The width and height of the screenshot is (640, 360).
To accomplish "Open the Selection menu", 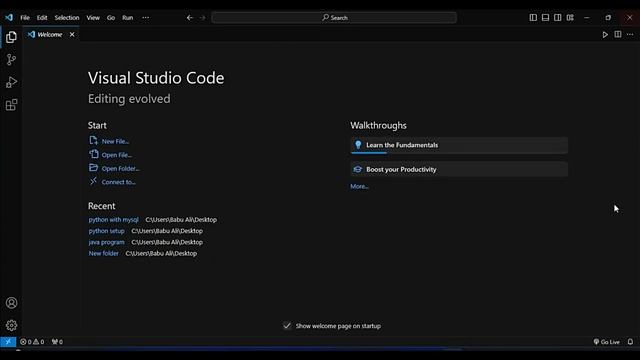I will click(x=67, y=18).
